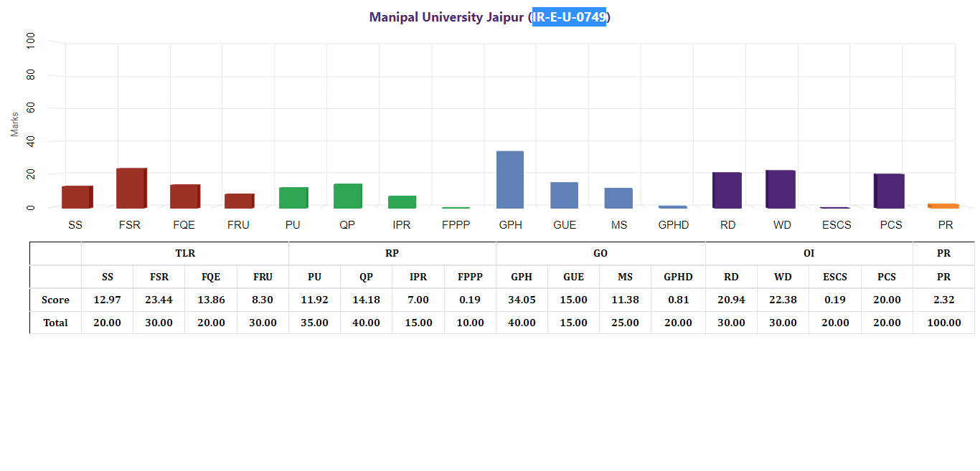Click the Marks y-axis label
This screenshot has height=471, width=980.
click(14, 124)
